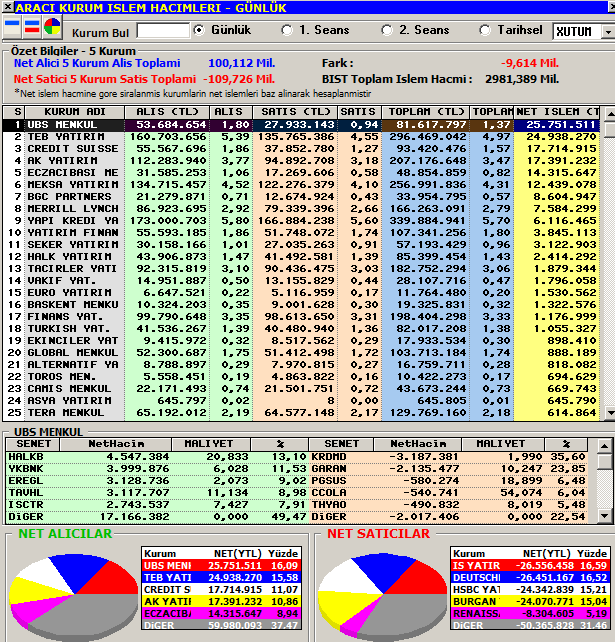Viewport: 615px width, 642px height.
Task: Open the XUTUM dropdown arrow
Action: click(608, 32)
